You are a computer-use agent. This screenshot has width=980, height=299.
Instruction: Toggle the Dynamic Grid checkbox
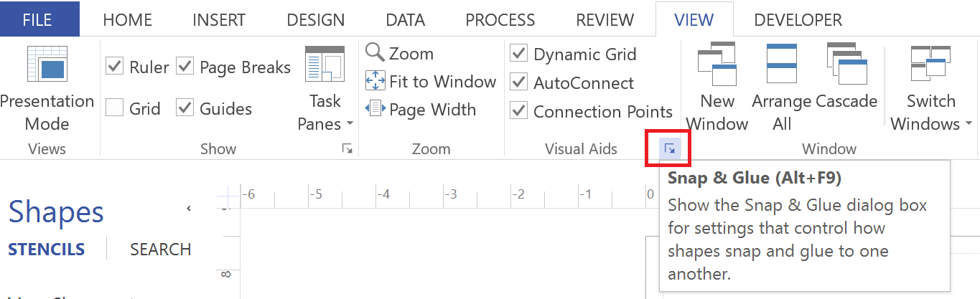[x=518, y=54]
